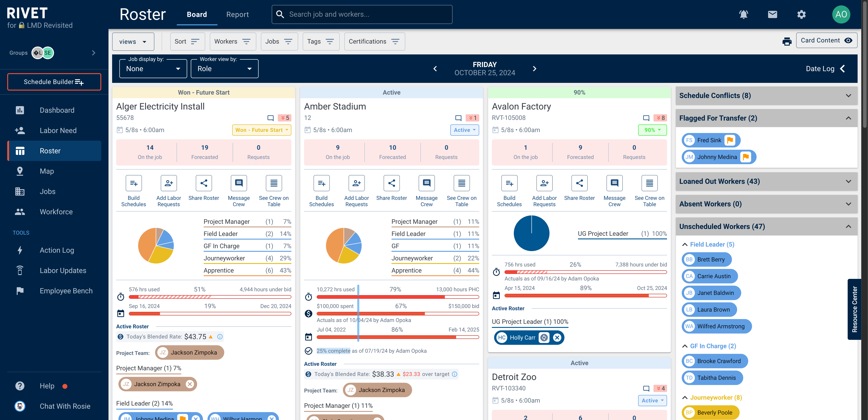Screen dimensions: 868x420
Task: Open Map in sidebar
Action: [54, 171]
